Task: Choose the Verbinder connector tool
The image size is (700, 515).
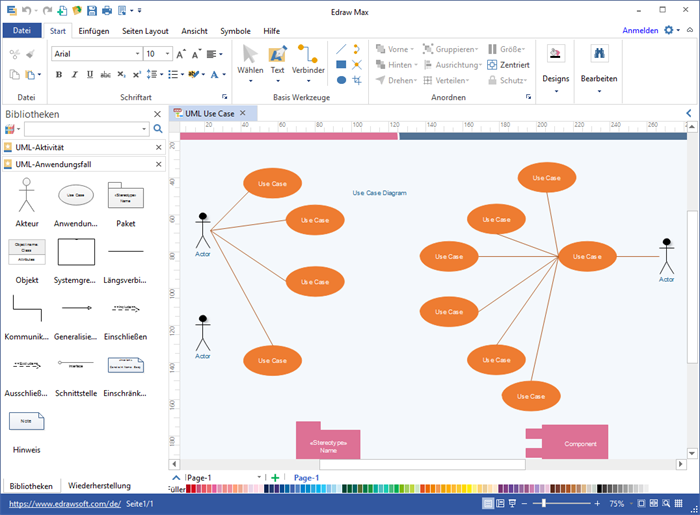Action: tap(308, 62)
